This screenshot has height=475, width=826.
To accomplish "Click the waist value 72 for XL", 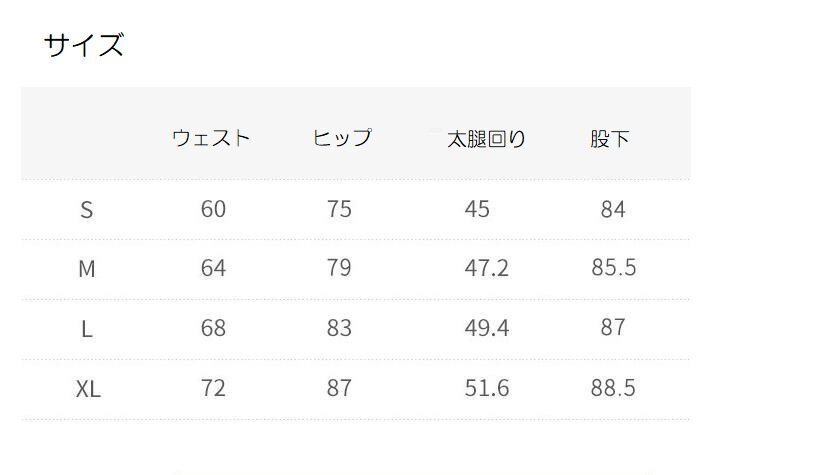I will [213, 388].
